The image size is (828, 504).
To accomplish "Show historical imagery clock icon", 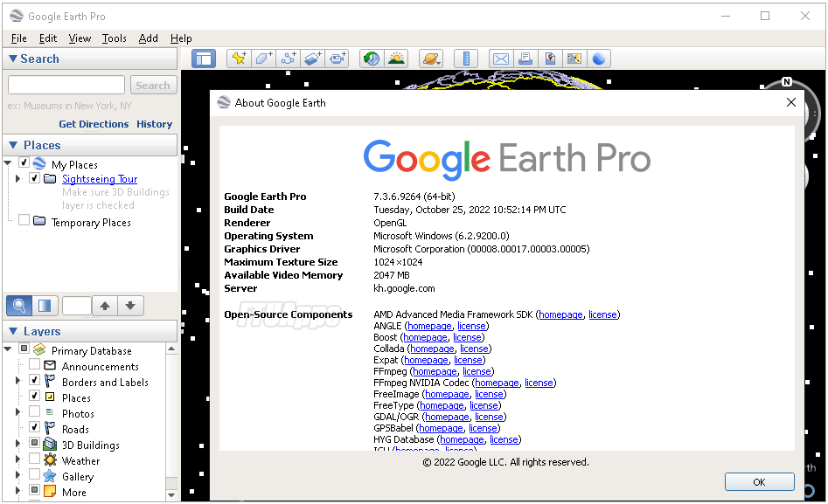I will point(372,59).
